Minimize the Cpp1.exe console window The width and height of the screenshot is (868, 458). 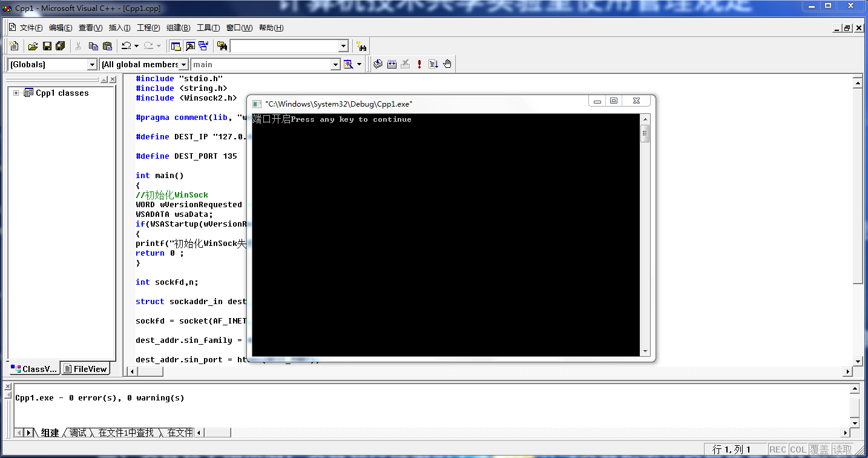pos(597,101)
